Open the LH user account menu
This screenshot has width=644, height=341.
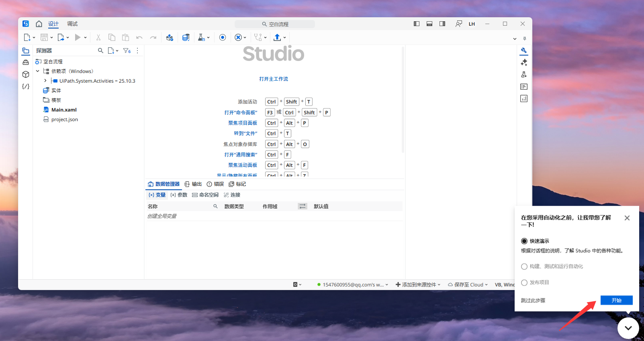(x=472, y=24)
